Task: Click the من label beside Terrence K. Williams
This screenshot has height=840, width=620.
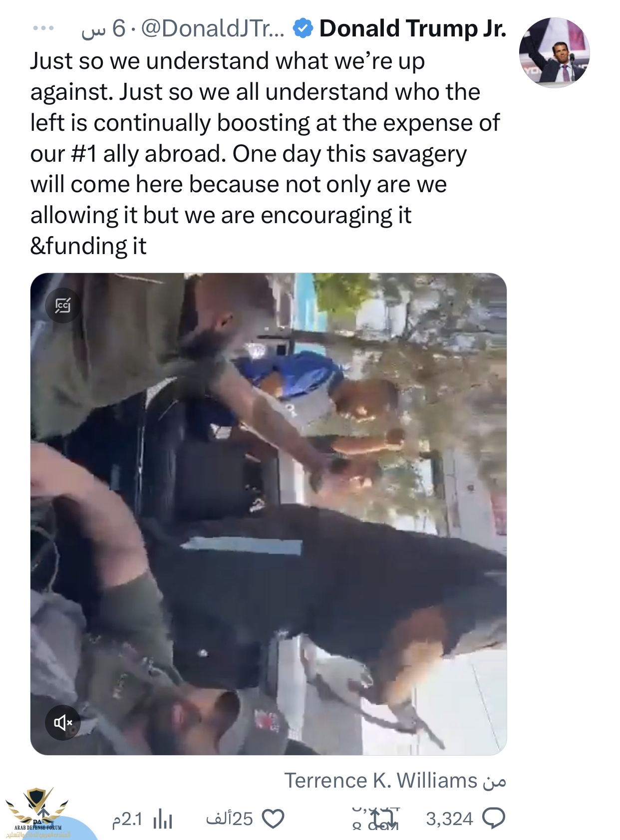Action: click(x=494, y=781)
